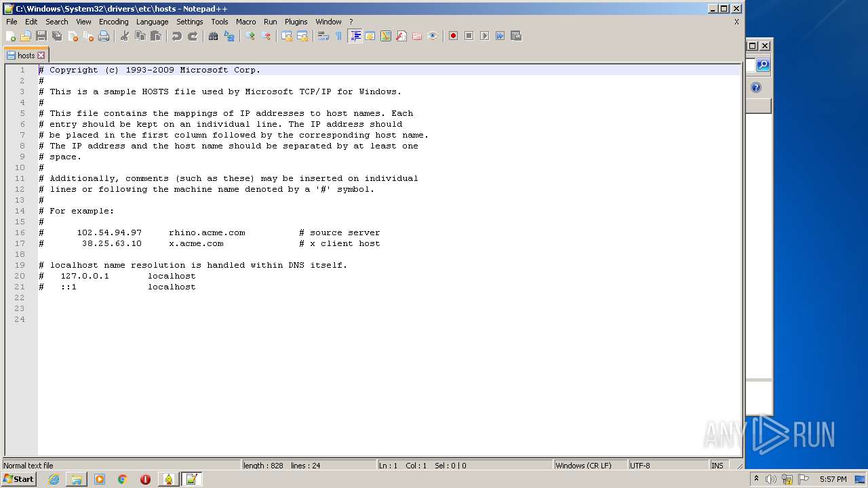Click the Zoom Out toolbar icon
This screenshot has width=868, height=488.
[266, 36]
